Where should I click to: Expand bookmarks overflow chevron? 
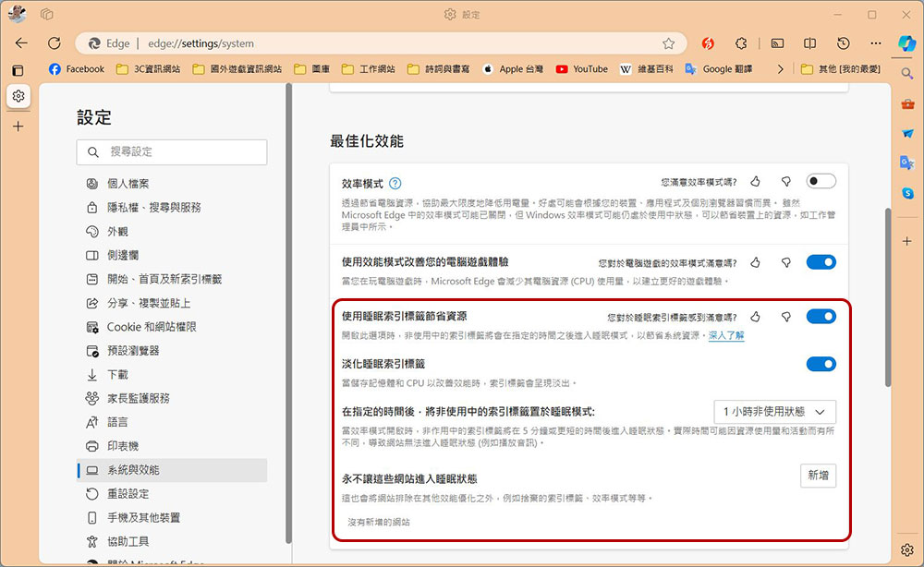click(781, 69)
